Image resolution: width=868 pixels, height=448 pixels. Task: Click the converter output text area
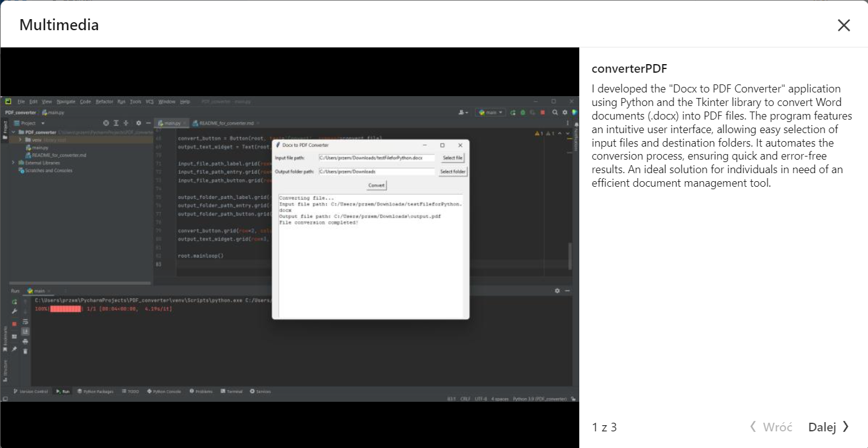tap(371, 256)
